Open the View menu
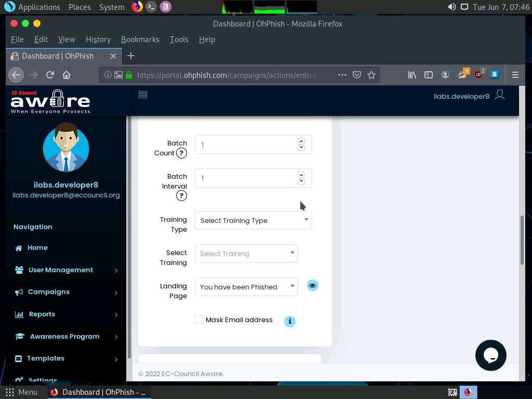Viewport: 532px width, 399px height. pyautogui.click(x=66, y=39)
